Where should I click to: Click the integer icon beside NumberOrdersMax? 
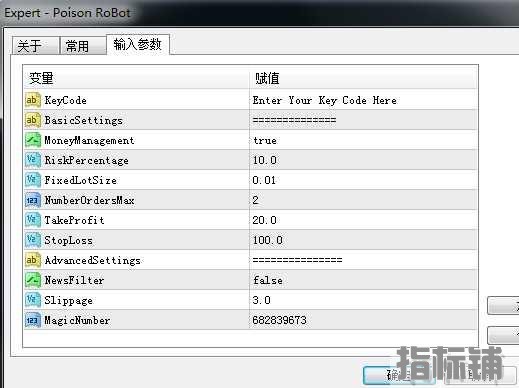point(33,200)
